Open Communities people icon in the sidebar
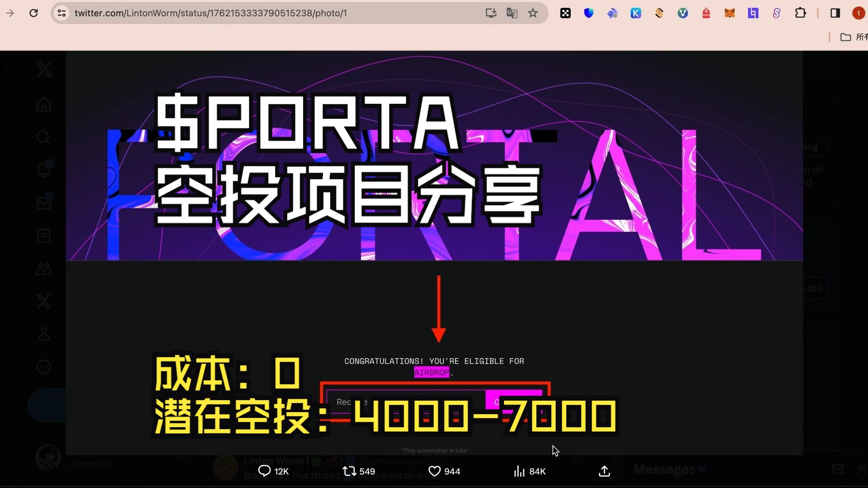This screenshot has width=868, height=488. pyautogui.click(x=44, y=268)
